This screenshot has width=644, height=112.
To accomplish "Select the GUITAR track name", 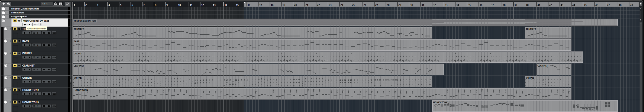I will 27,78.
